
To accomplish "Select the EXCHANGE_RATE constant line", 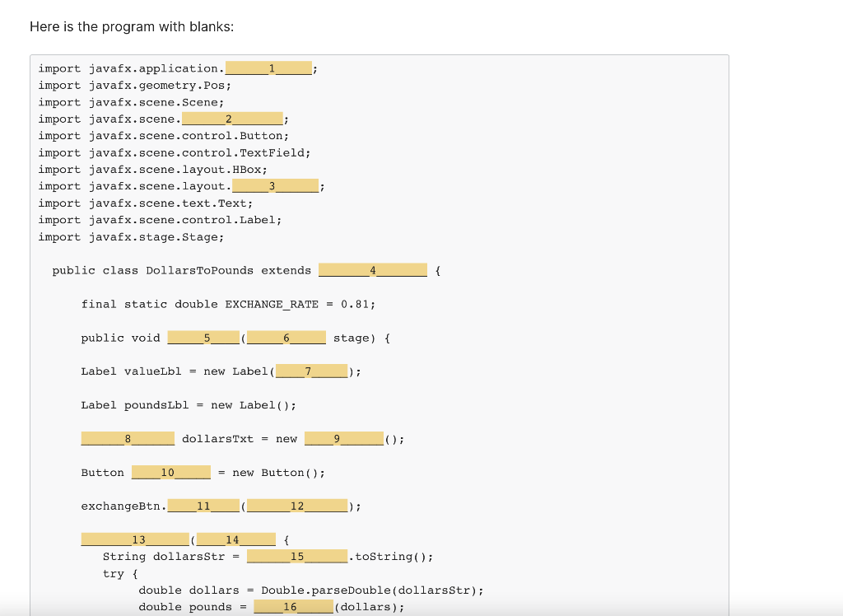I will pyautogui.click(x=228, y=304).
